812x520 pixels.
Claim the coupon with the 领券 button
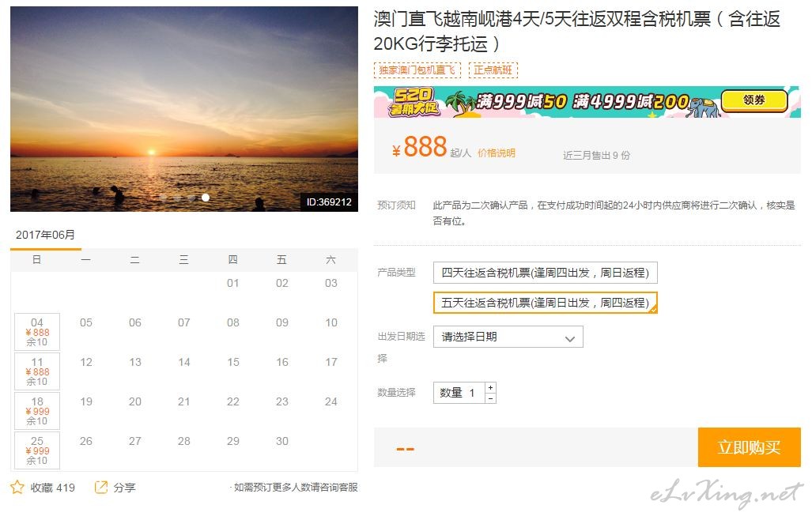[x=754, y=100]
